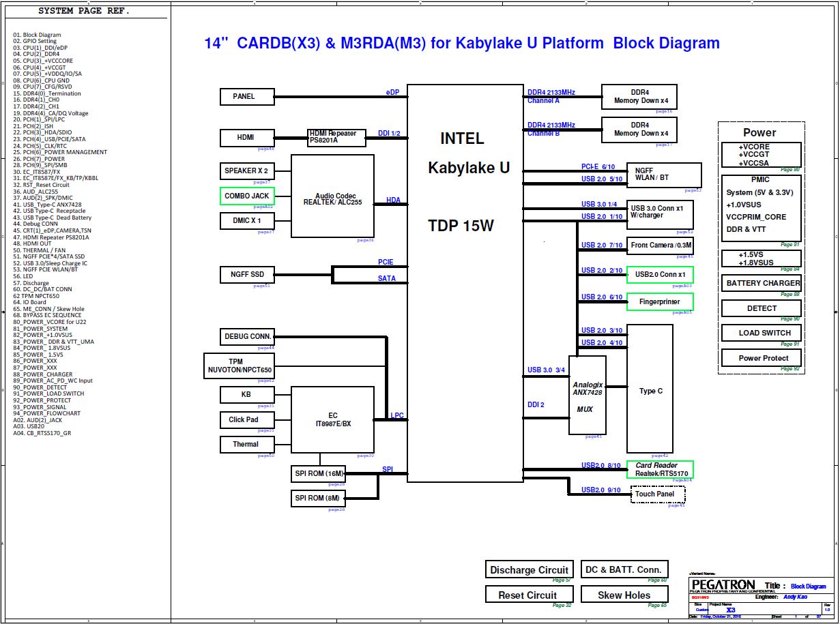Click the SPI ROM (16M) block

coord(319,474)
